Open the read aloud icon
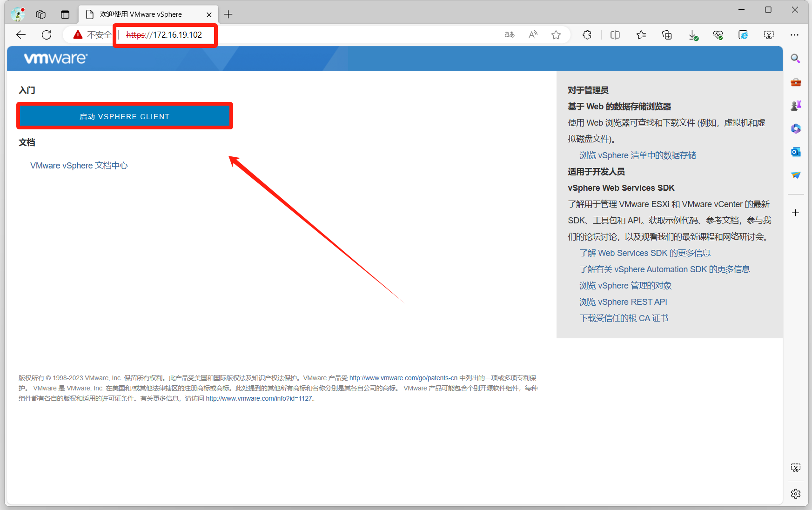The image size is (812, 510). click(x=533, y=35)
